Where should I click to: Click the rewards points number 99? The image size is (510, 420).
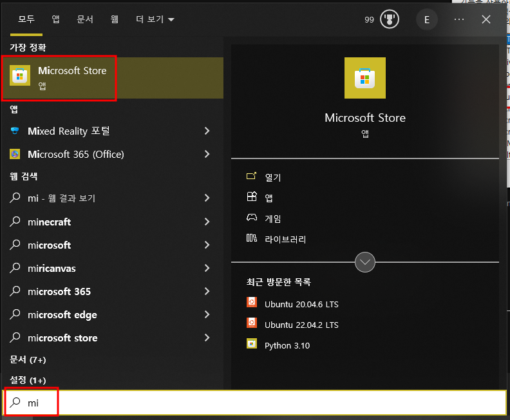pos(369,19)
